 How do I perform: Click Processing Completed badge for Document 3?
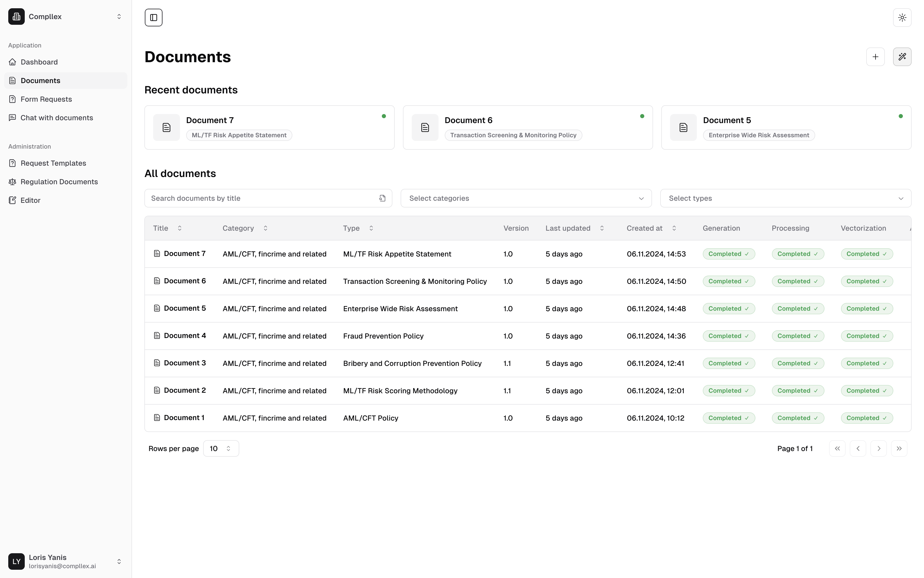tap(798, 364)
